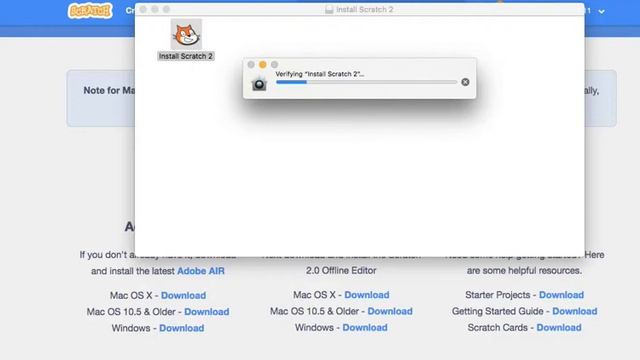Click the verifying progress bar
This screenshot has width=640, height=360.
pyautogui.click(x=366, y=82)
